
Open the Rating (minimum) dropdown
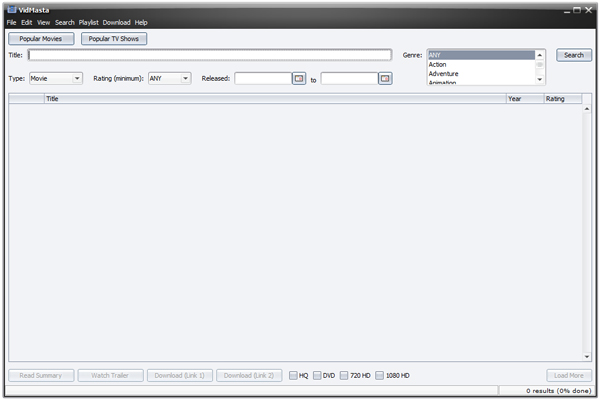[x=170, y=78]
